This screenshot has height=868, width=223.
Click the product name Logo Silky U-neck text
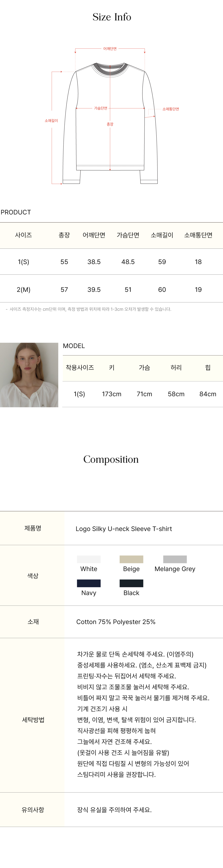(124, 529)
